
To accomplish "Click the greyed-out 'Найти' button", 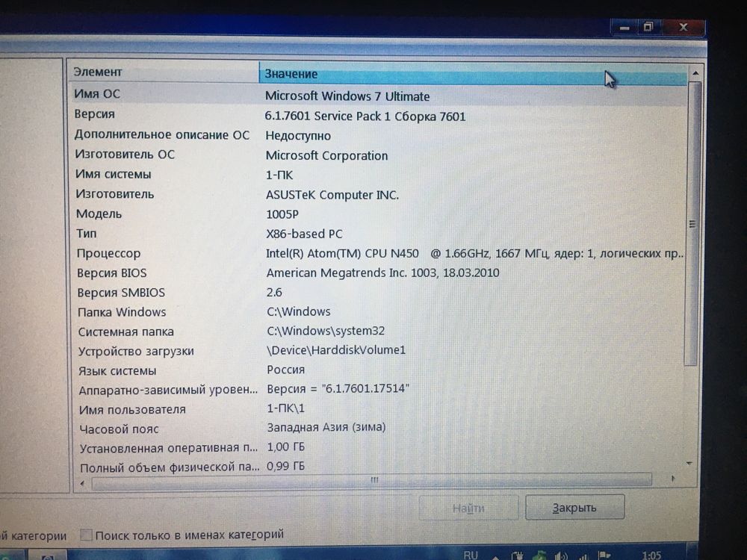I will pos(468,508).
